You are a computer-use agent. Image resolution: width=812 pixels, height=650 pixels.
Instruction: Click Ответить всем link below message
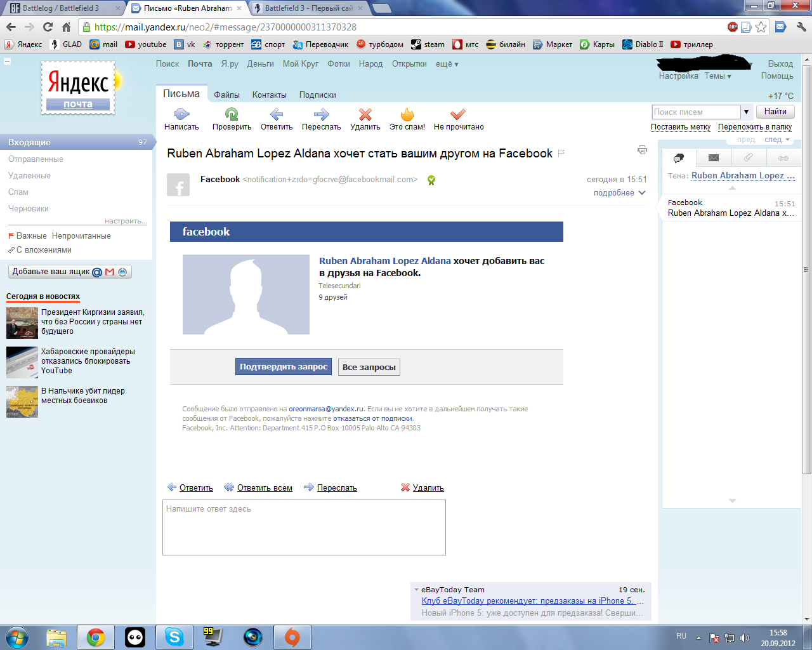(265, 488)
